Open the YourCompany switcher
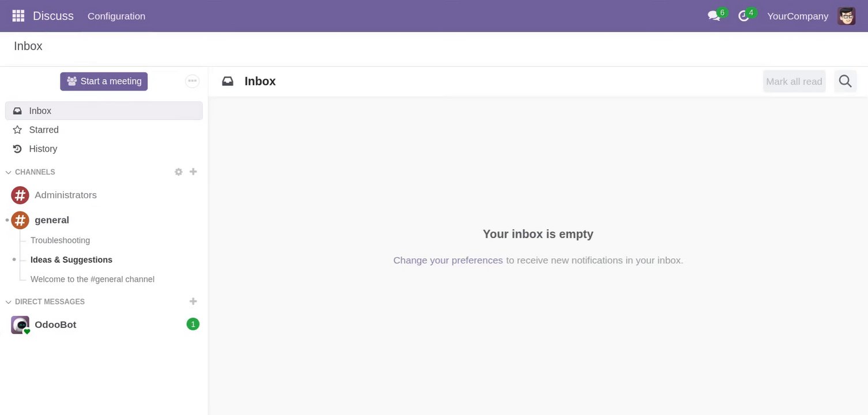The height and width of the screenshot is (415, 868). point(797,16)
